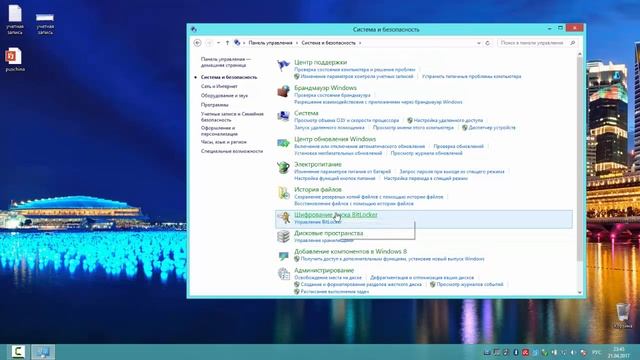Open recent locations dropdown arrow
The image size is (640, 360).
[218, 43]
